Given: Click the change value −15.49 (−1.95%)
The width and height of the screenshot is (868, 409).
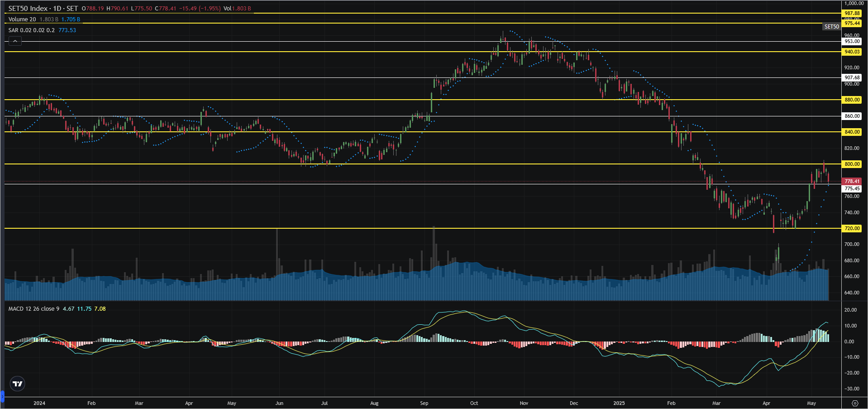Looking at the screenshot, I should point(200,9).
